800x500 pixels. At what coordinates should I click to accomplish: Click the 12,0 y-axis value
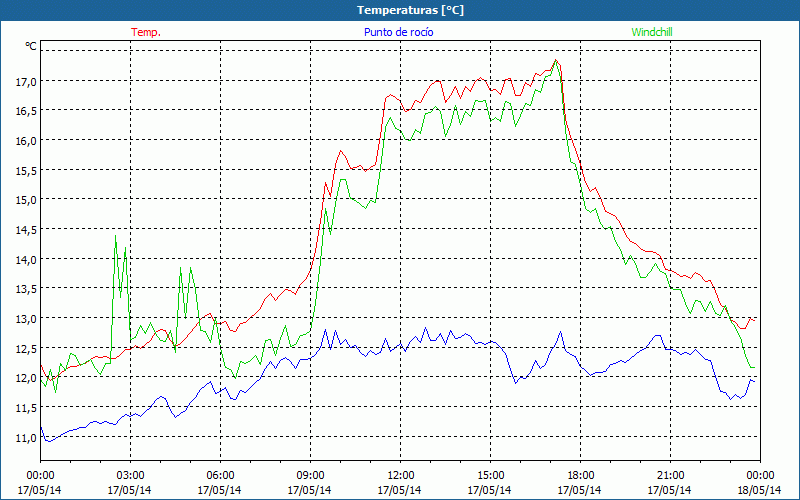click(27, 378)
